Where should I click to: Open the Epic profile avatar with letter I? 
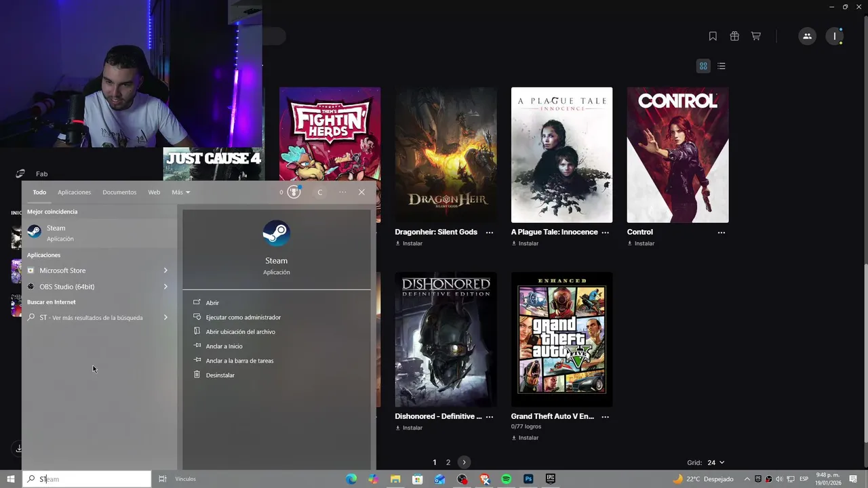point(835,37)
